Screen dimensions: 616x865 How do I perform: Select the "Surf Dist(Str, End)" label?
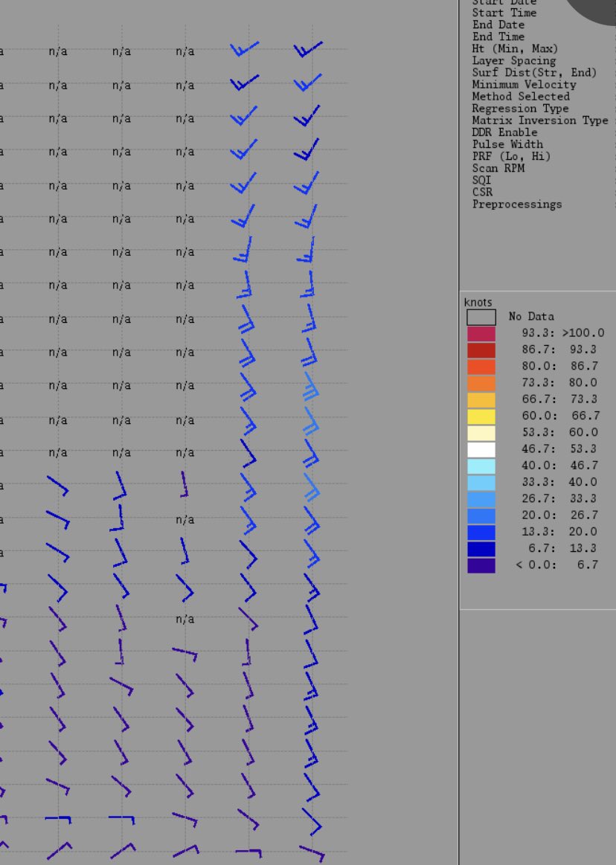click(x=534, y=73)
